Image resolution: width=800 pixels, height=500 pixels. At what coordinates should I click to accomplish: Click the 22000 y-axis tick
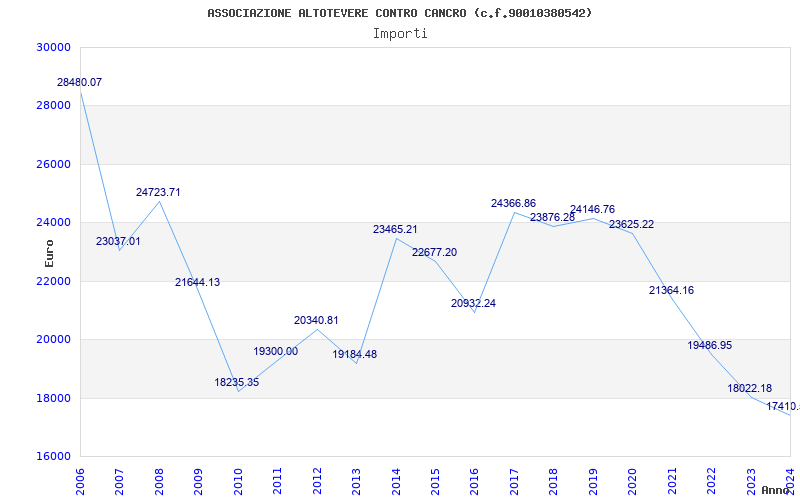point(53,281)
